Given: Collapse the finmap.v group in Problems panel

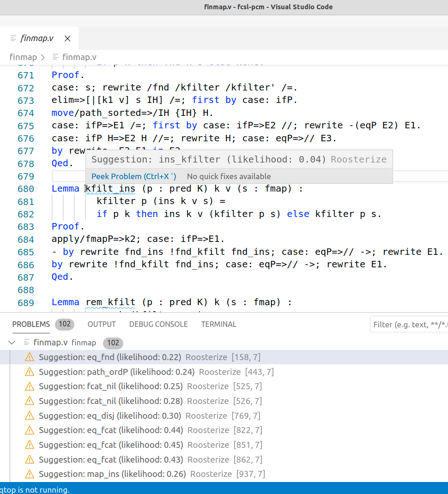Looking at the screenshot, I should 12,343.
